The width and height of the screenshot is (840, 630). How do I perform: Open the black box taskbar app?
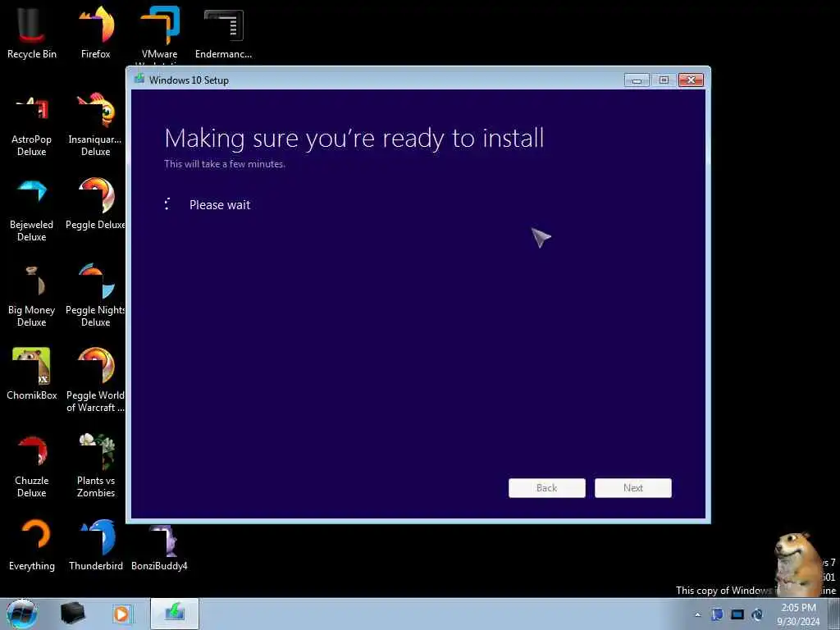coord(72,614)
